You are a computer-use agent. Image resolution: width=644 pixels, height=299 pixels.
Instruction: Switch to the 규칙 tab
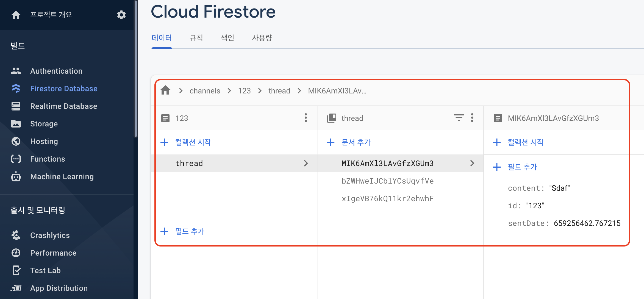(196, 38)
